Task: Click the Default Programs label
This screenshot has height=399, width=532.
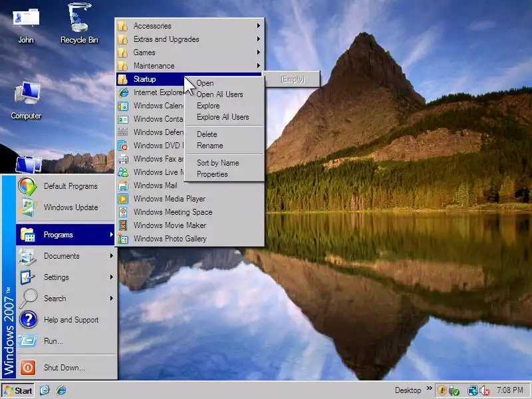Action: [x=70, y=186]
